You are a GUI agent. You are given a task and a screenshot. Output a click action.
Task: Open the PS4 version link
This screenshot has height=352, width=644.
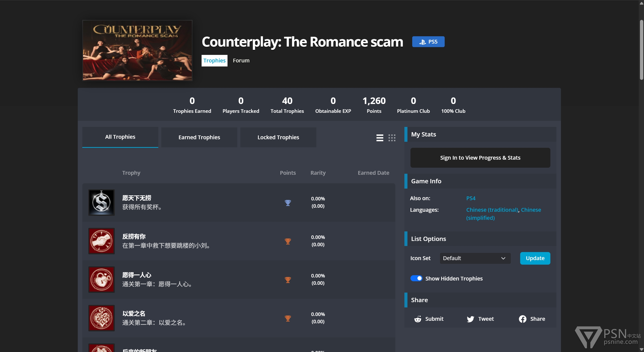(471, 198)
